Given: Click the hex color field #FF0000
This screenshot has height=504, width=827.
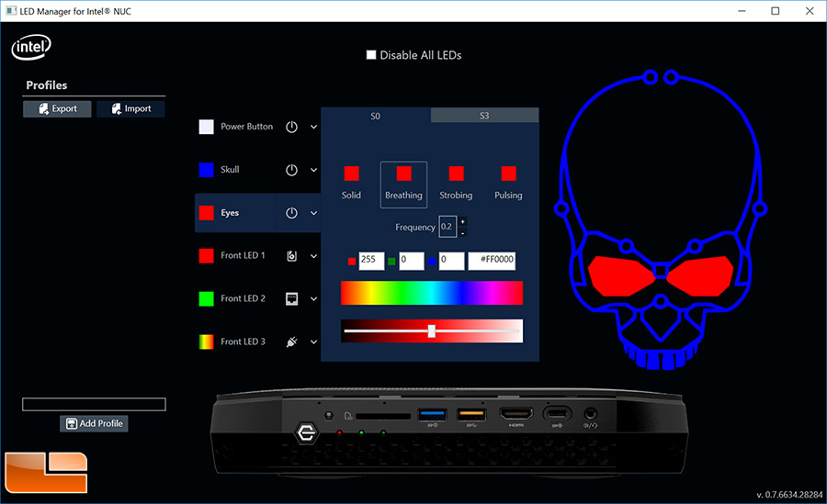Looking at the screenshot, I should pos(492,260).
